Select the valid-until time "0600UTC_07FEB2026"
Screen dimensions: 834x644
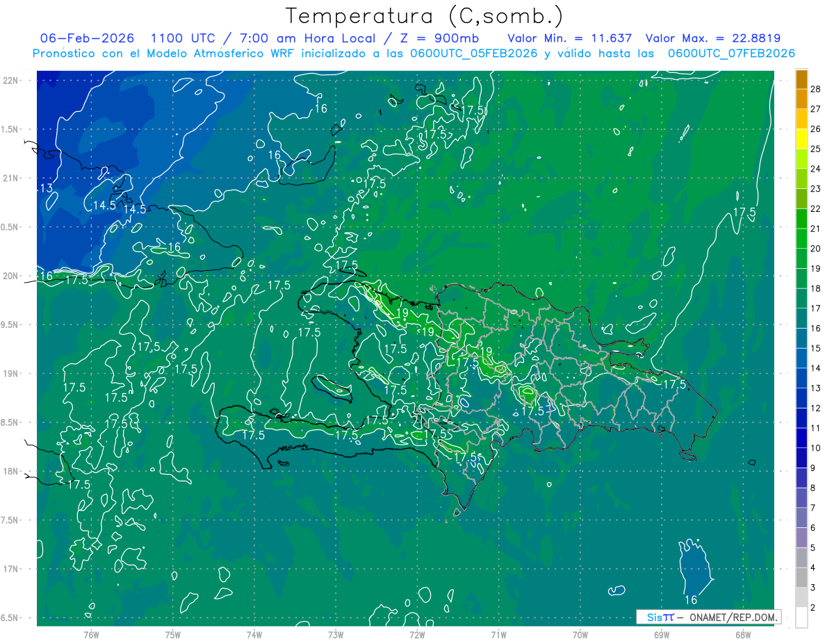pyautogui.click(x=731, y=53)
